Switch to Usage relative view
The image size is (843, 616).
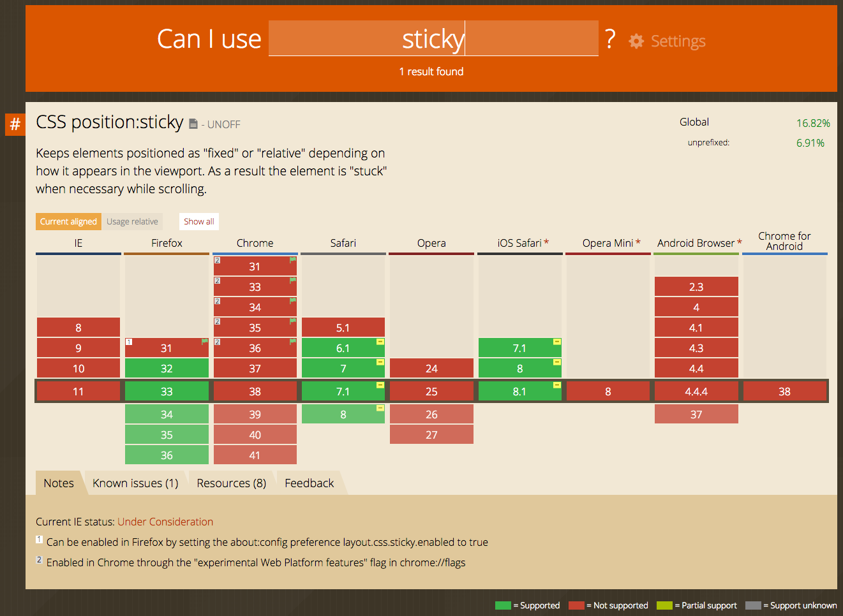132,221
